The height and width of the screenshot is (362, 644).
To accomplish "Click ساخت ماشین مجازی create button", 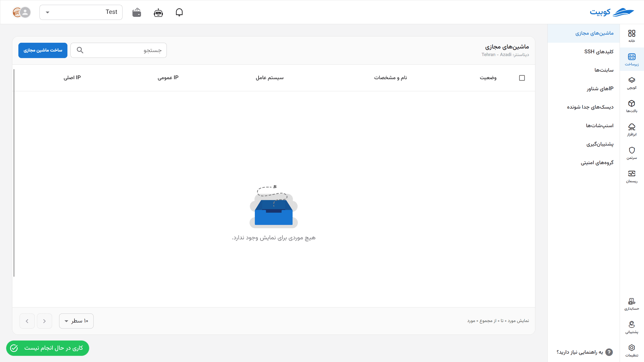I will 43,50.
